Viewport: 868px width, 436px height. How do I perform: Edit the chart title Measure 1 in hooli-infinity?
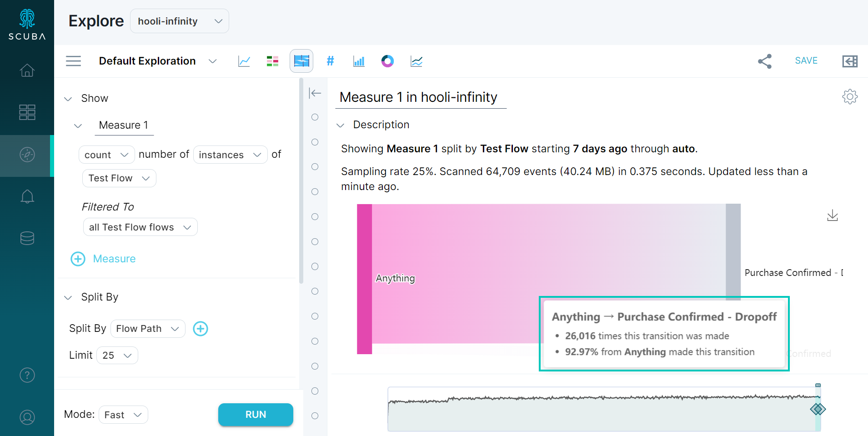(421, 97)
